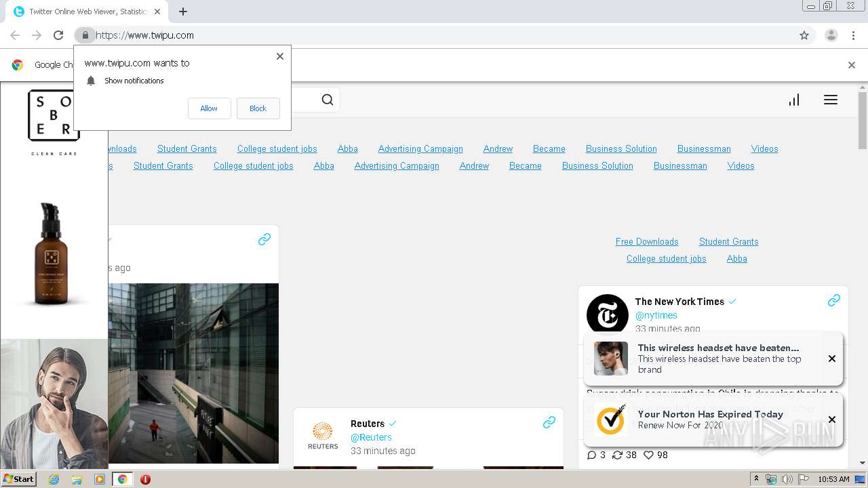Open Abba link above NYT card
Screen dimensions: 868x488
click(x=737, y=258)
